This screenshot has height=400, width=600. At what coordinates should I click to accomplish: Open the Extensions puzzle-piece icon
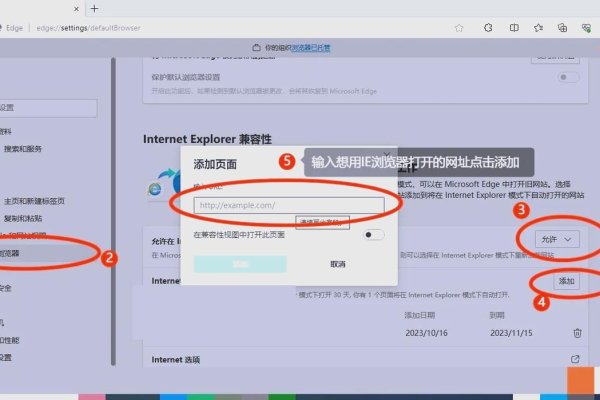pyautogui.click(x=488, y=28)
